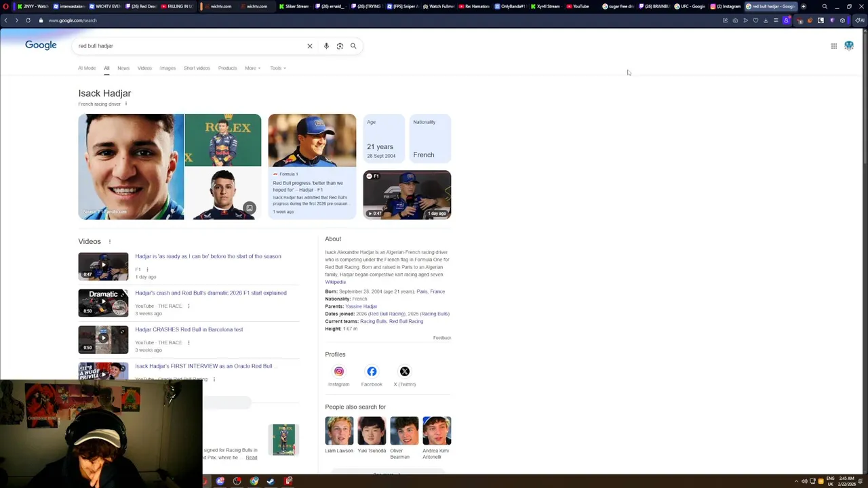Click the Feedback link under About
Screen dimensions: 868x488
point(442,338)
